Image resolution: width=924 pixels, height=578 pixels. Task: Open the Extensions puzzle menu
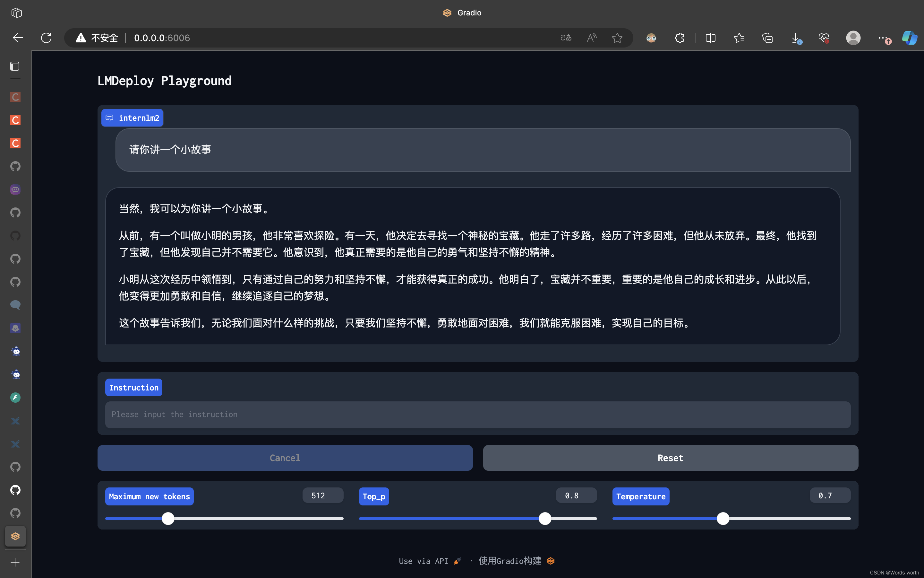pos(680,38)
